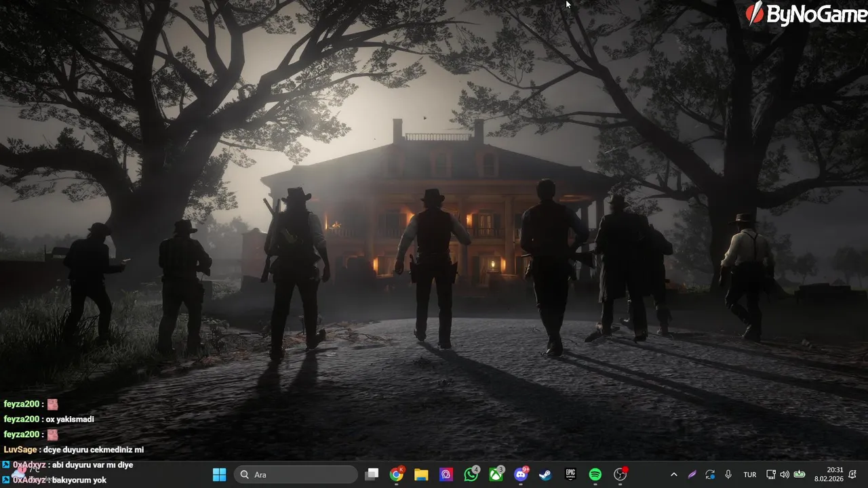
Task: Open Discord from the taskbar
Action: coord(521,474)
